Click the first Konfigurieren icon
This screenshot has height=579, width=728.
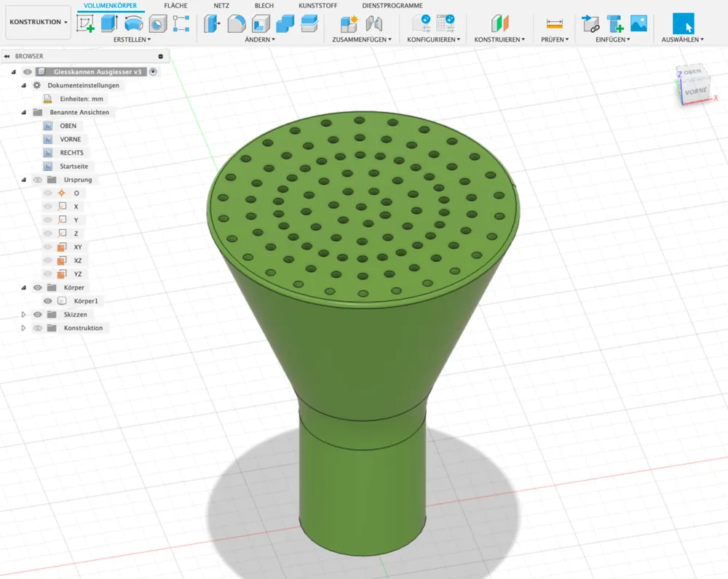coord(421,23)
